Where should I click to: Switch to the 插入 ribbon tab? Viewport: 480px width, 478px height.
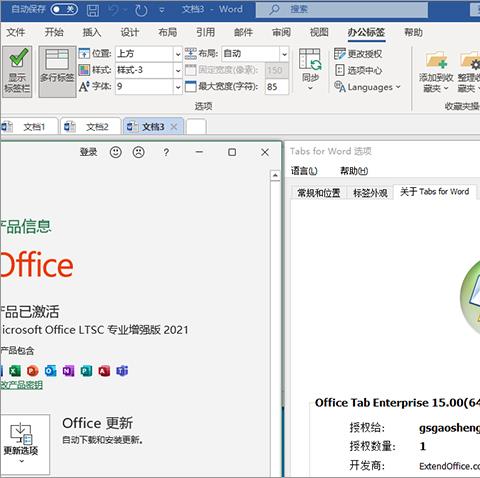tap(92, 32)
